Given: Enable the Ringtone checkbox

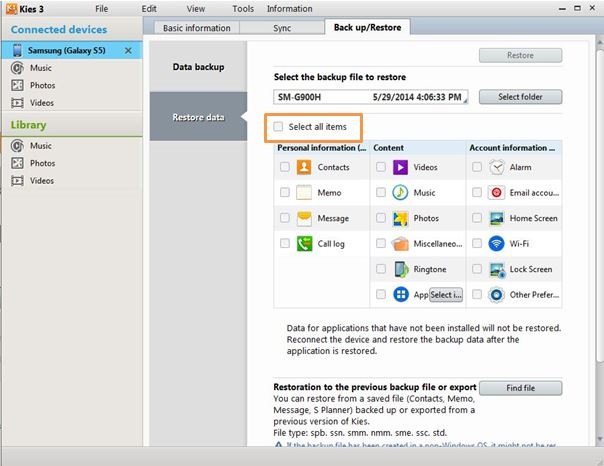Looking at the screenshot, I should click(381, 269).
